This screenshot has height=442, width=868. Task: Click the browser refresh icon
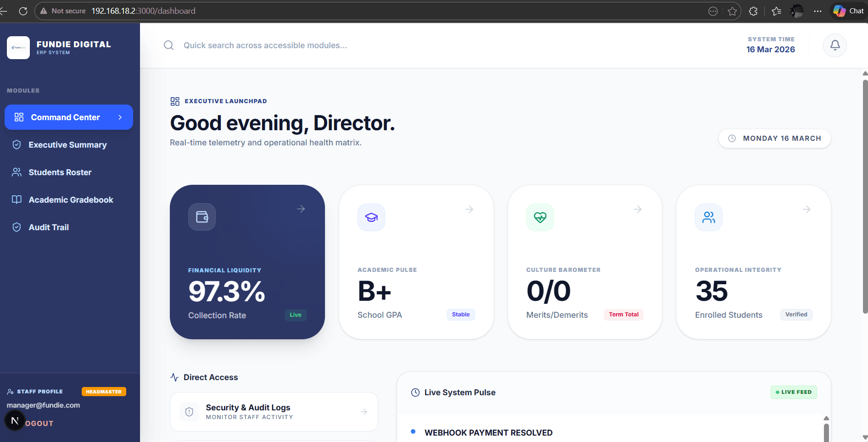[23, 11]
